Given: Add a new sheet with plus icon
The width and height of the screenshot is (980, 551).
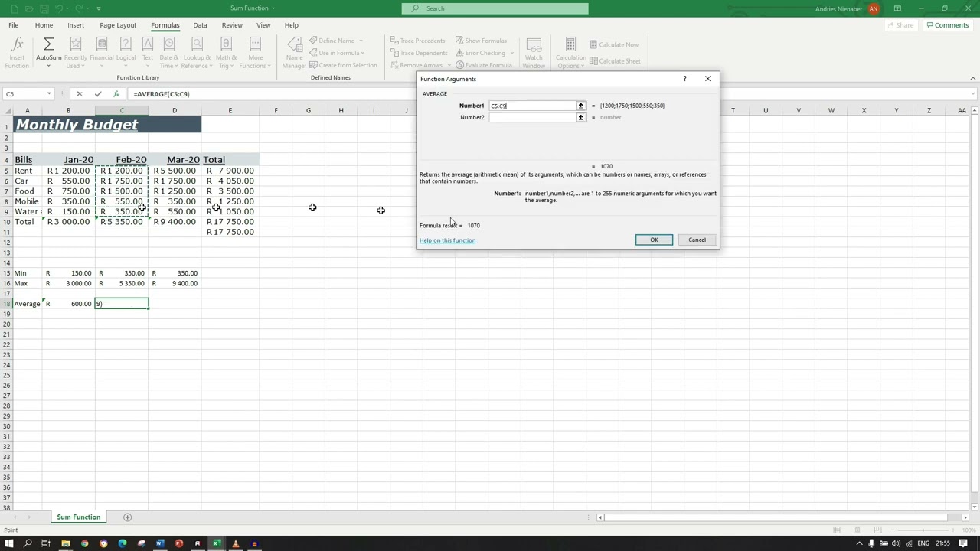Looking at the screenshot, I should (x=128, y=517).
